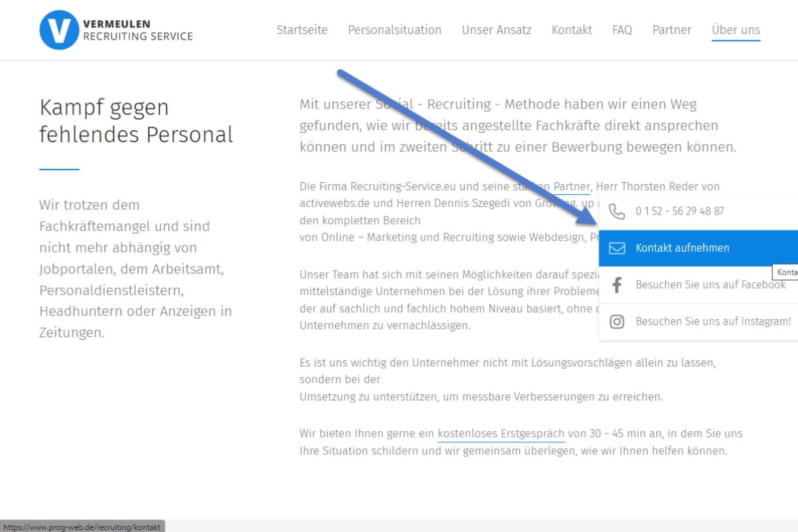Select the Über uns menu item
Viewport: 798px width, 532px height.
735,30
